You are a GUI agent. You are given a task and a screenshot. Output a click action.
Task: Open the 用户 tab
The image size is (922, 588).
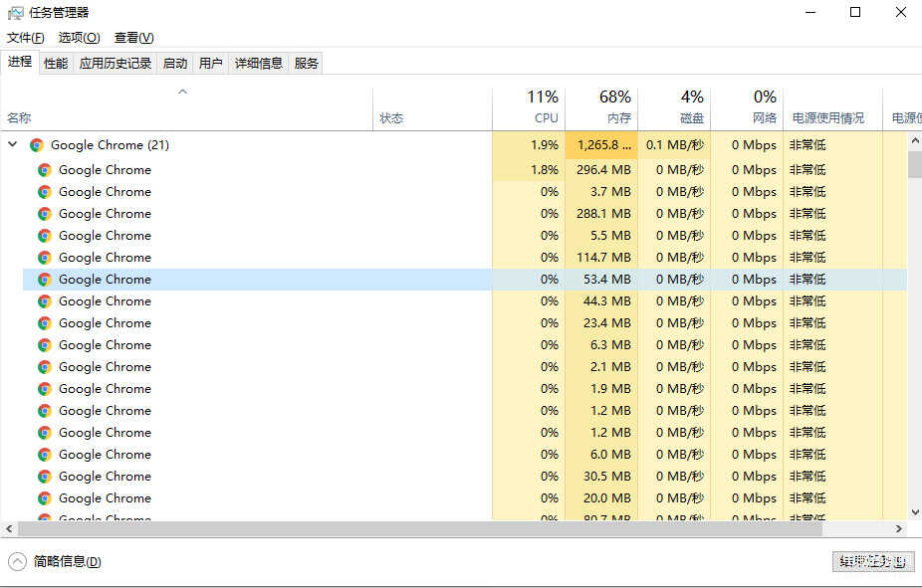pos(210,64)
